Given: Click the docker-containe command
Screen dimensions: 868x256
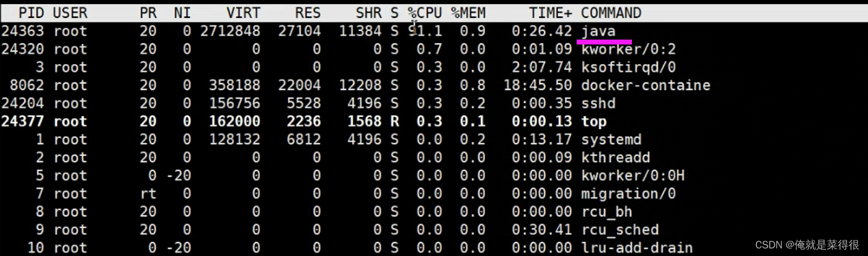Looking at the screenshot, I should pos(645,85).
